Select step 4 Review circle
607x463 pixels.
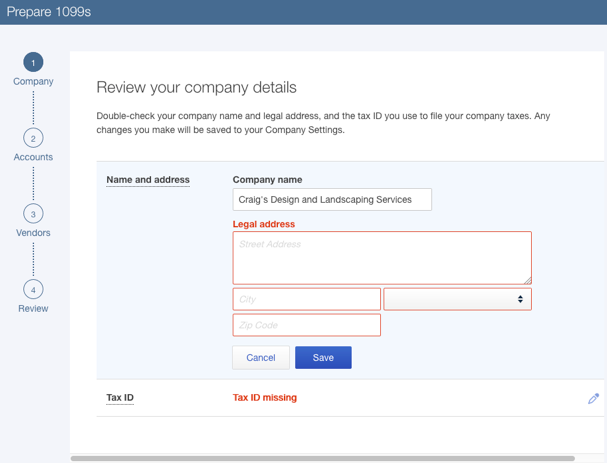tap(33, 290)
